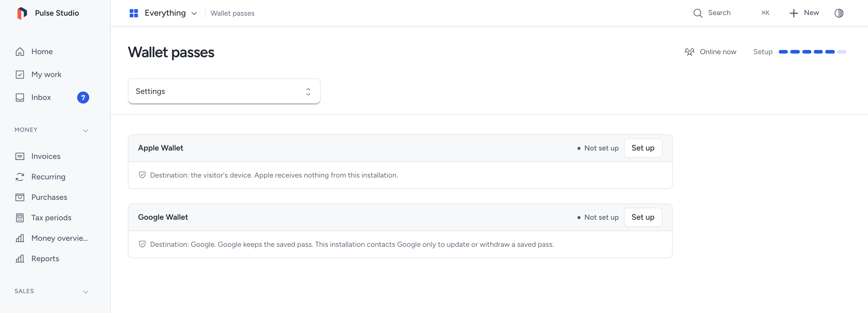The height and width of the screenshot is (313, 868).
Task: Click Set up for Apple Wallet
Action: pyautogui.click(x=643, y=148)
